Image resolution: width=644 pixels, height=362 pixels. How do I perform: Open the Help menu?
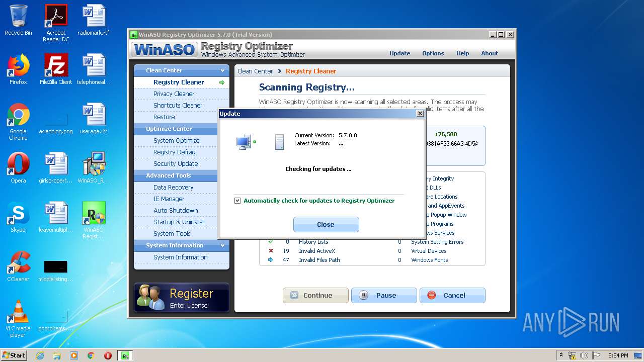tap(462, 53)
